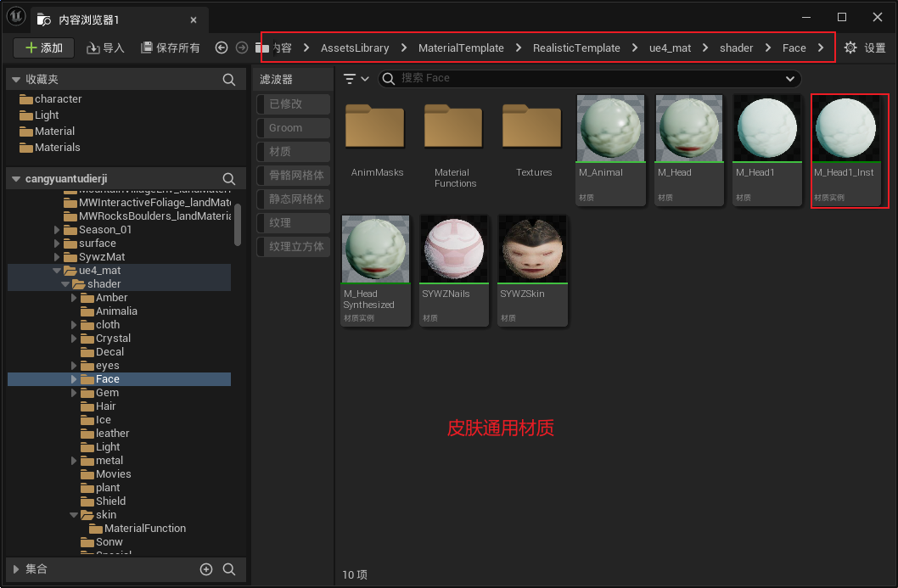Click the 保存所有 save all button

[x=171, y=48]
